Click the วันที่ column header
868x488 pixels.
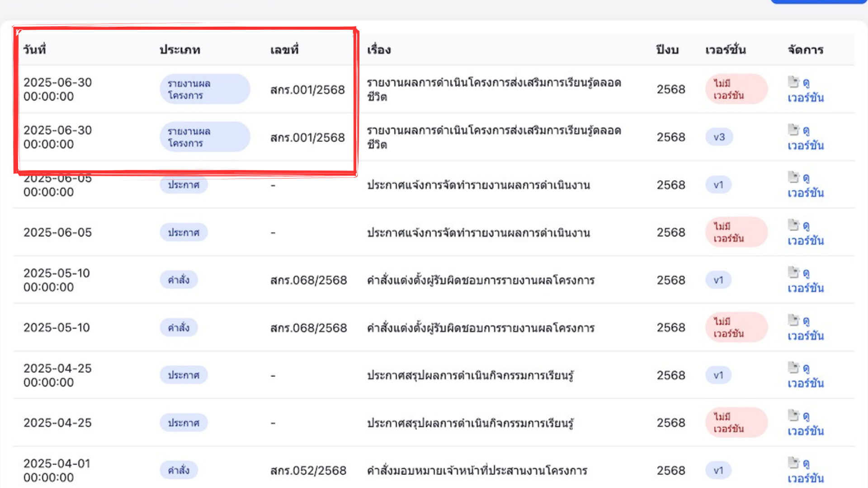tap(35, 49)
